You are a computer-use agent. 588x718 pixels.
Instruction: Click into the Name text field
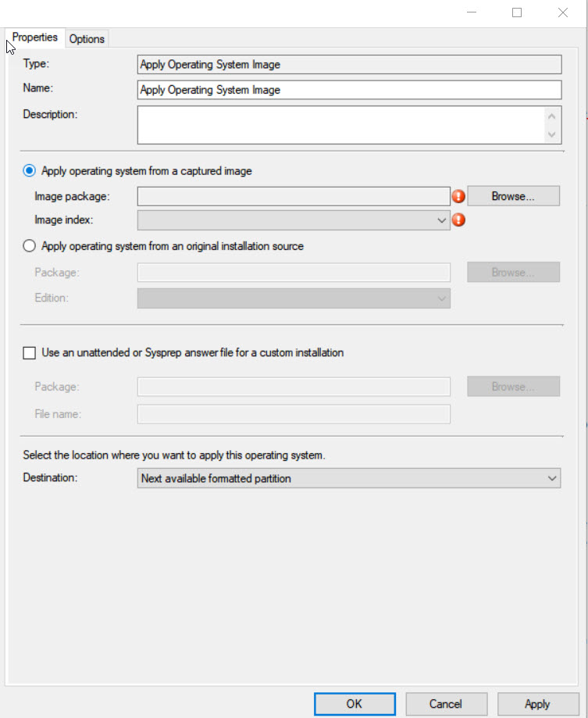[x=350, y=90]
